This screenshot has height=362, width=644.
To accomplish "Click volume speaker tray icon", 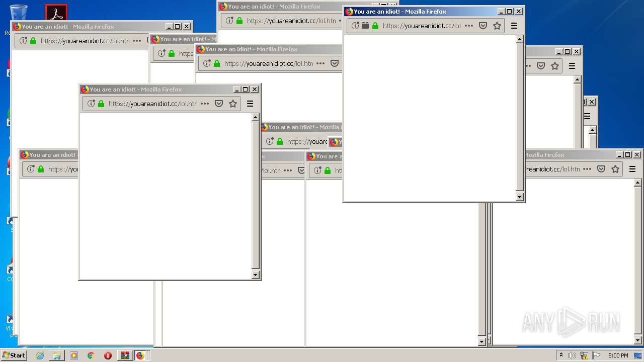I will point(572,355).
